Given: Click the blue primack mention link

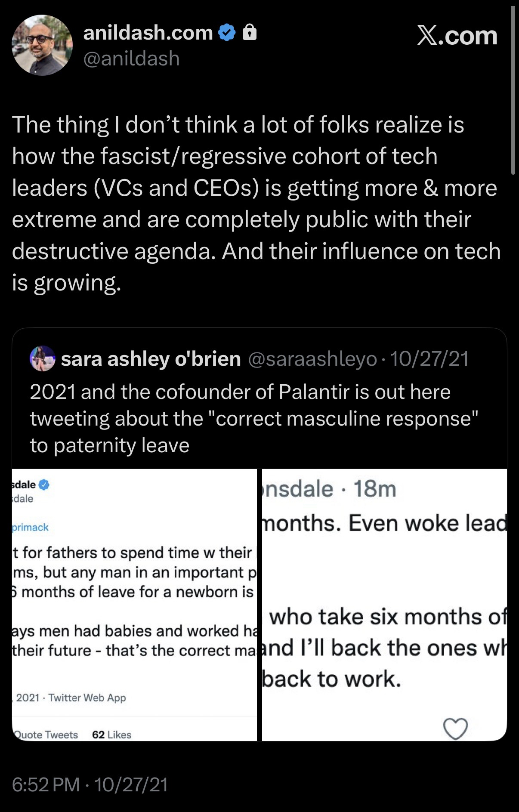Looking at the screenshot, I should 30,527.
